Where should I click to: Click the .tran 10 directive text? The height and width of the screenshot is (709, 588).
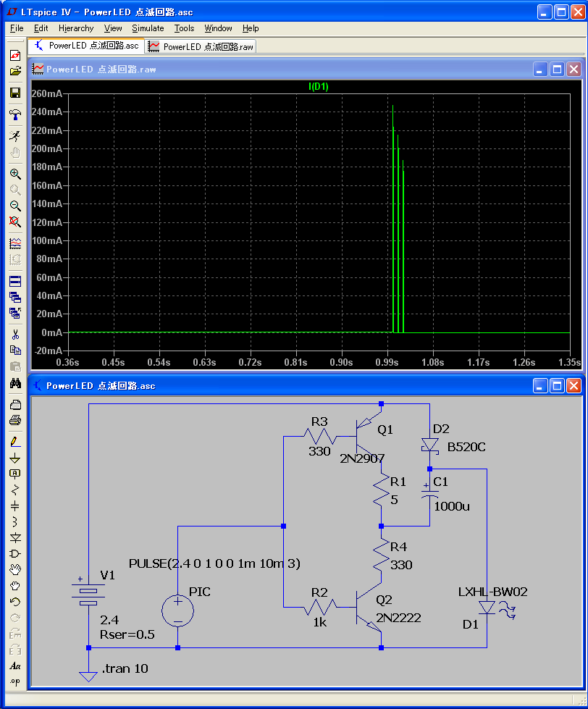tap(125, 668)
